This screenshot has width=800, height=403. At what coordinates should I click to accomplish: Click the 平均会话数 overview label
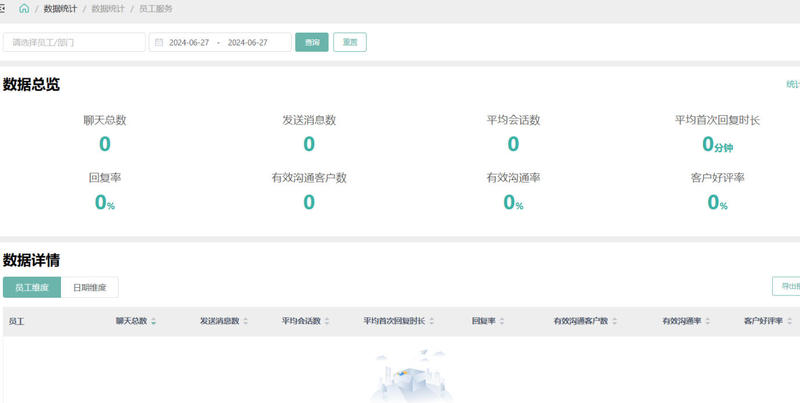(513, 120)
